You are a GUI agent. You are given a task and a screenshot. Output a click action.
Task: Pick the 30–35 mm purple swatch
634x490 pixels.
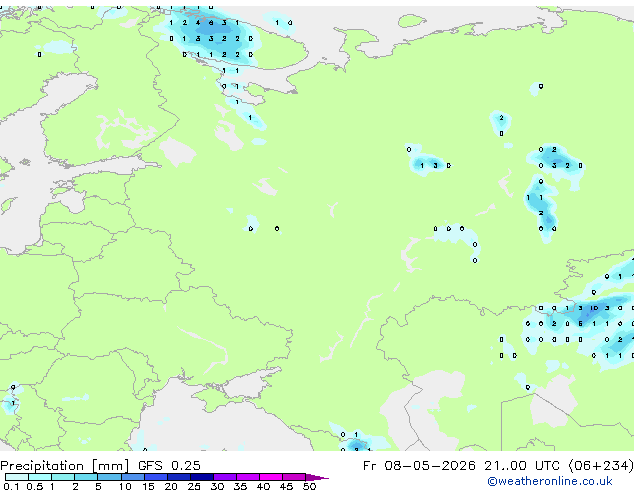[x=225, y=477]
